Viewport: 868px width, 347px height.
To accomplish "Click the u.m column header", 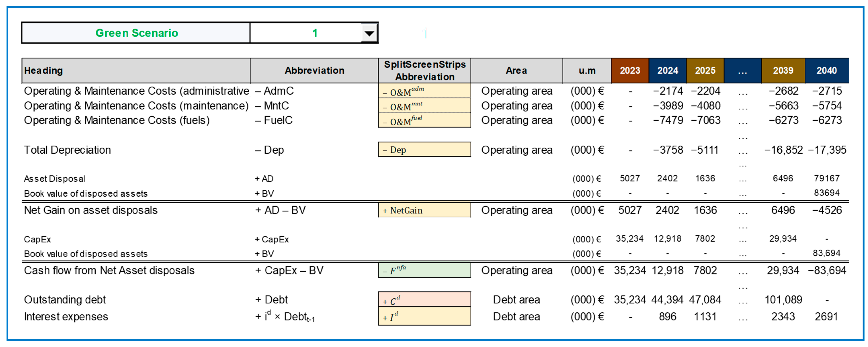I will [587, 71].
